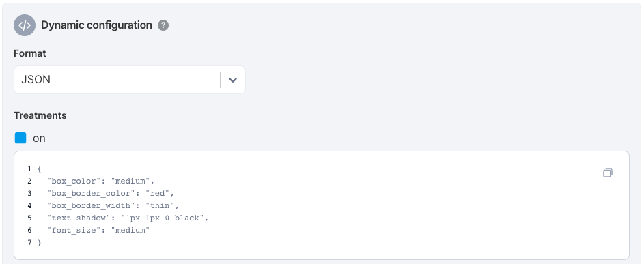This screenshot has width=644, height=264.
Task: Click the closing brace on line 7
Action: pos(40,243)
